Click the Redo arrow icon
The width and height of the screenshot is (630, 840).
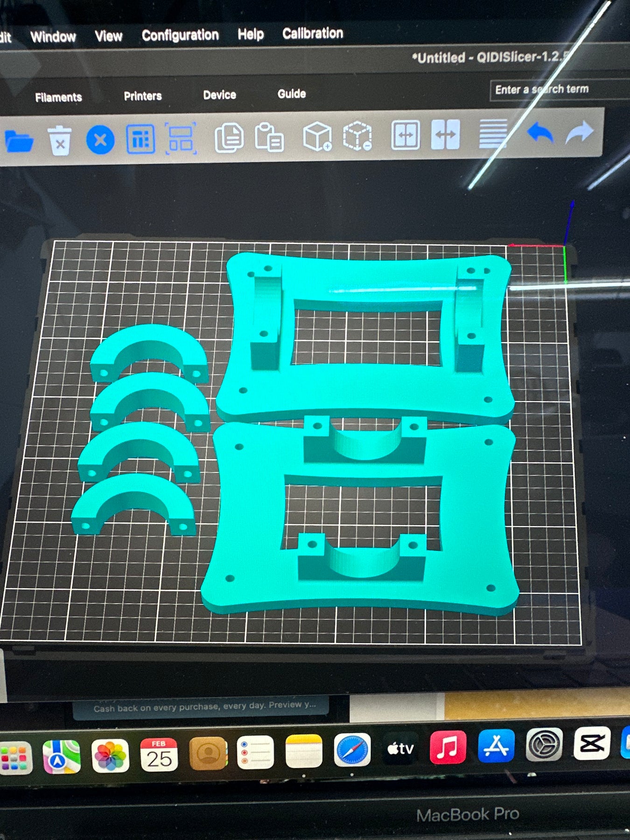tap(579, 133)
